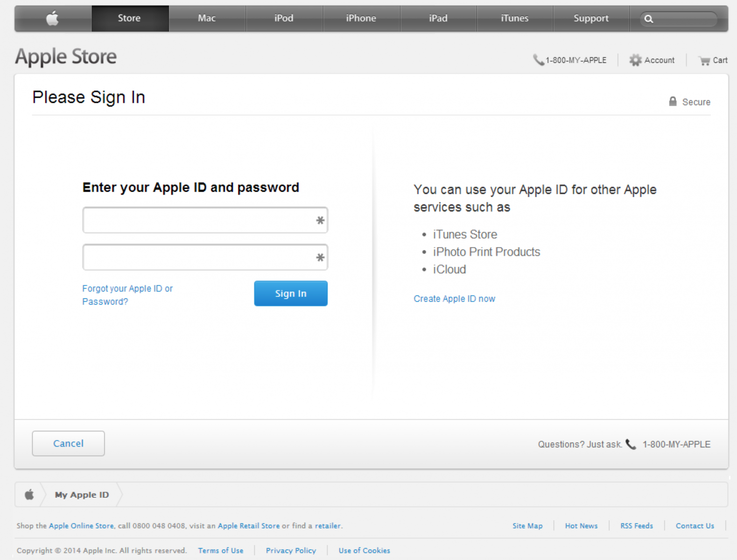This screenshot has height=560, width=737.
Task: Click the Please Sign In heading
Action: [89, 97]
